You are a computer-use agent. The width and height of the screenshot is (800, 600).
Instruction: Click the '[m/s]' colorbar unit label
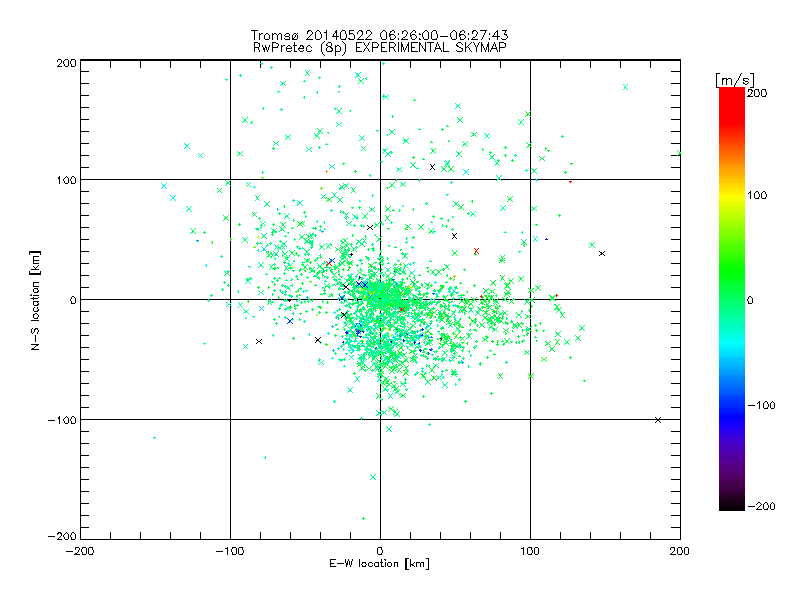(x=735, y=80)
